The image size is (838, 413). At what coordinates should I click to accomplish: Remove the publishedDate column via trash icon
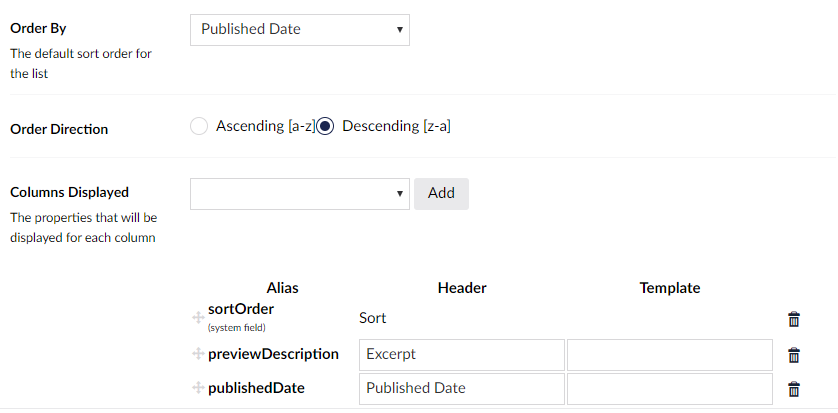(x=794, y=389)
